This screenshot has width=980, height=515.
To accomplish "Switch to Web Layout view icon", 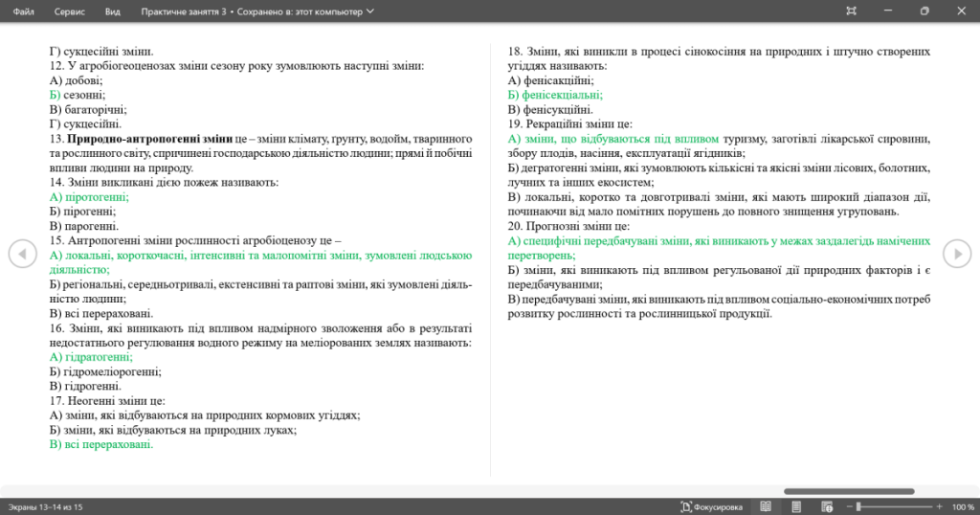I will (x=827, y=507).
